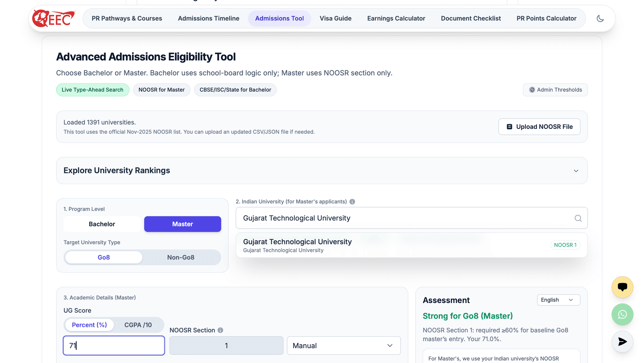Open WhatsApp floating button
644x363 pixels.
pyautogui.click(x=622, y=314)
